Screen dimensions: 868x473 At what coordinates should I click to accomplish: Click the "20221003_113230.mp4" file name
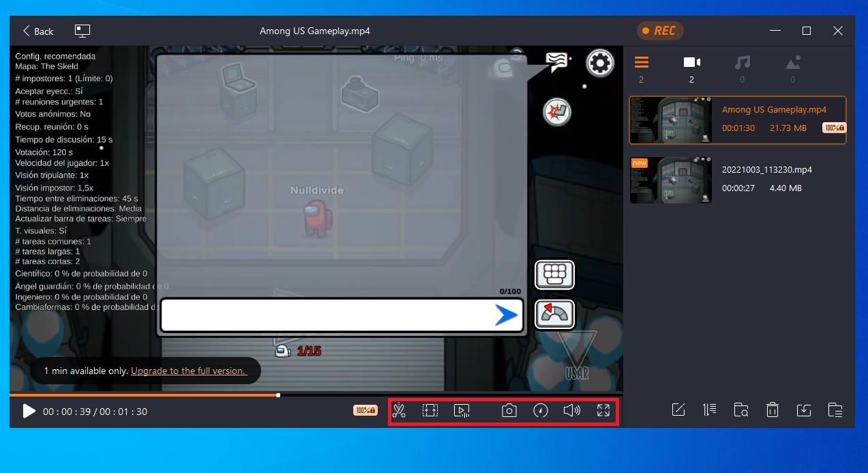767,169
